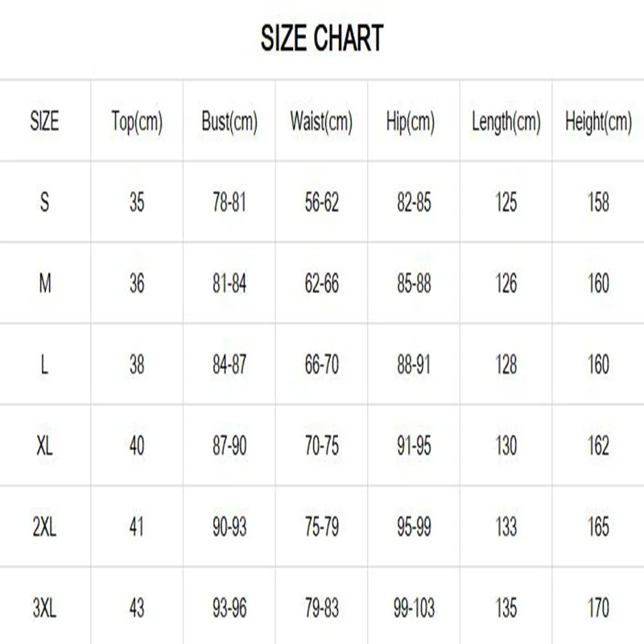Click the SIZE column header

click(44, 122)
